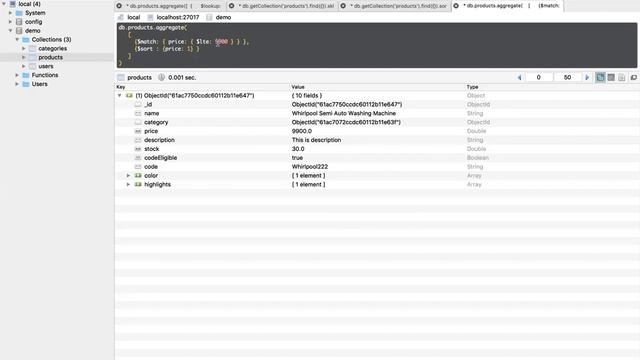
Task: Switch to table view mode
Action: coord(611,78)
